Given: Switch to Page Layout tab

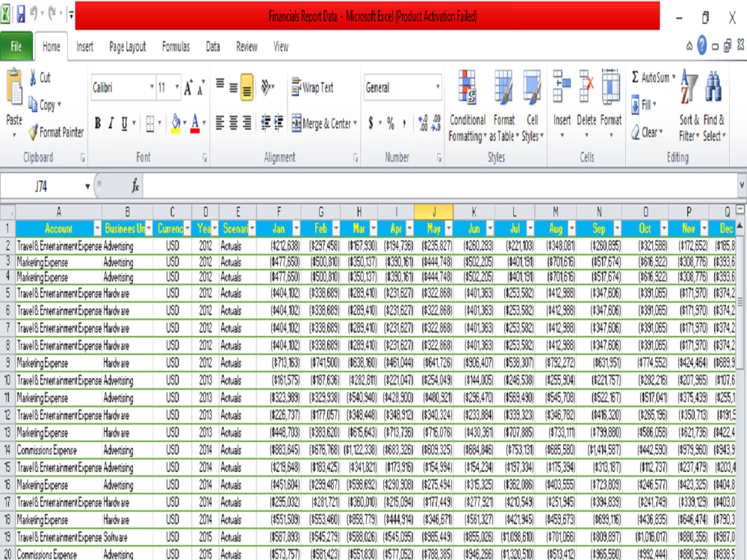Looking at the screenshot, I should [x=128, y=46].
